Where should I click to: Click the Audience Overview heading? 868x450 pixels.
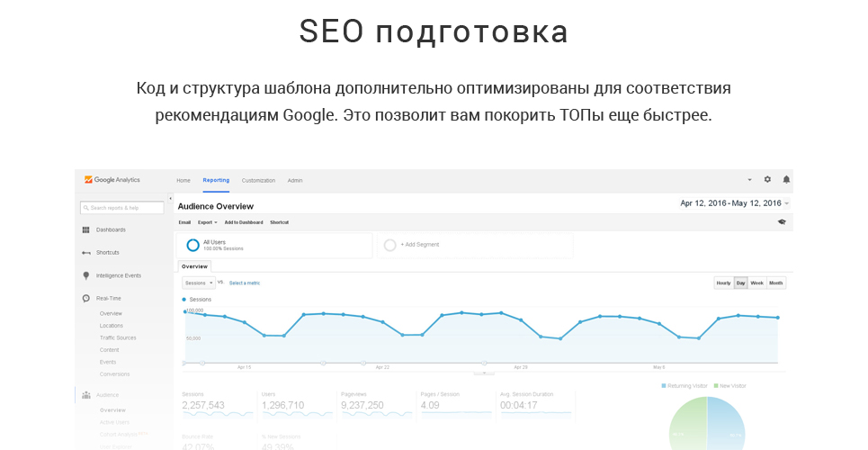coord(215,206)
